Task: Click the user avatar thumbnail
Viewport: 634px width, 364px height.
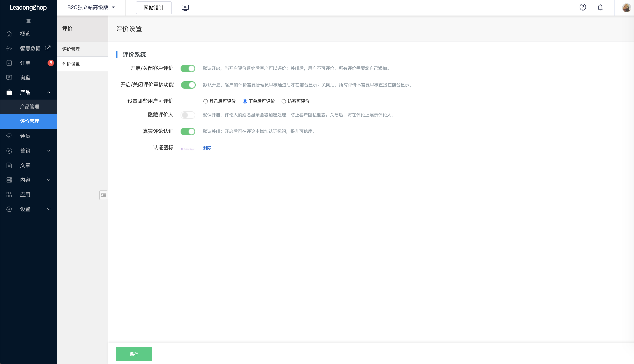Action: (x=626, y=8)
